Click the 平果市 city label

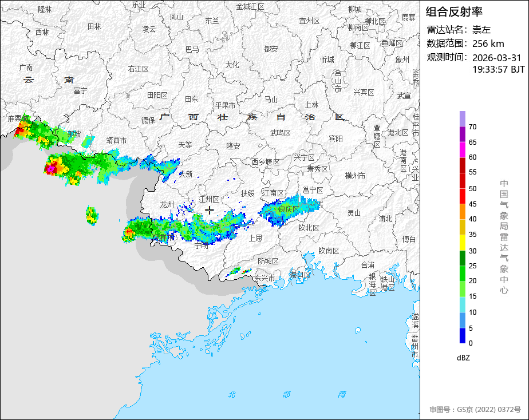pos(226,105)
